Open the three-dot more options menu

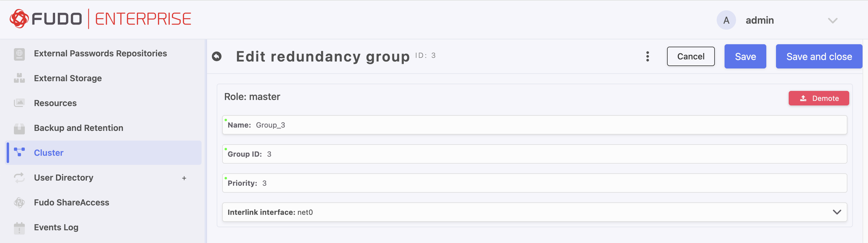(x=647, y=56)
